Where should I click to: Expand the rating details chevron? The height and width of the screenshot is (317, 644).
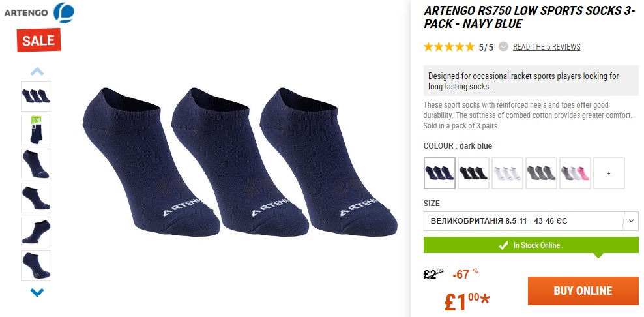pos(503,47)
